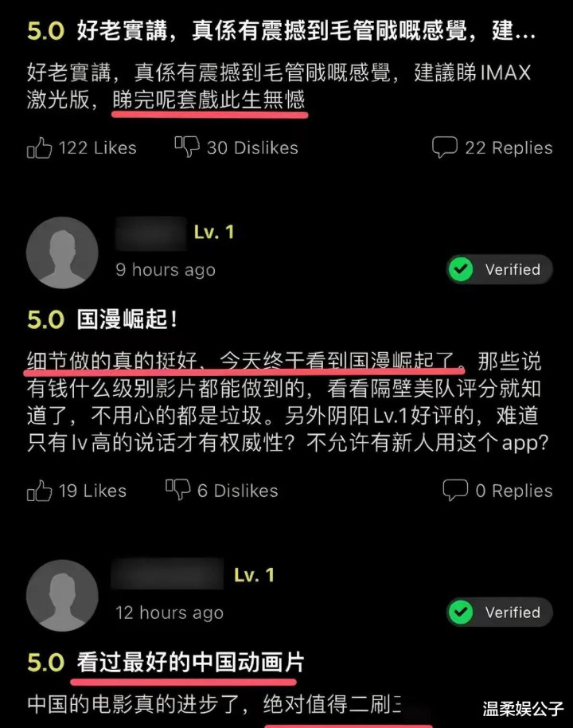Expand truncated title starting 好老實講

[306, 30]
